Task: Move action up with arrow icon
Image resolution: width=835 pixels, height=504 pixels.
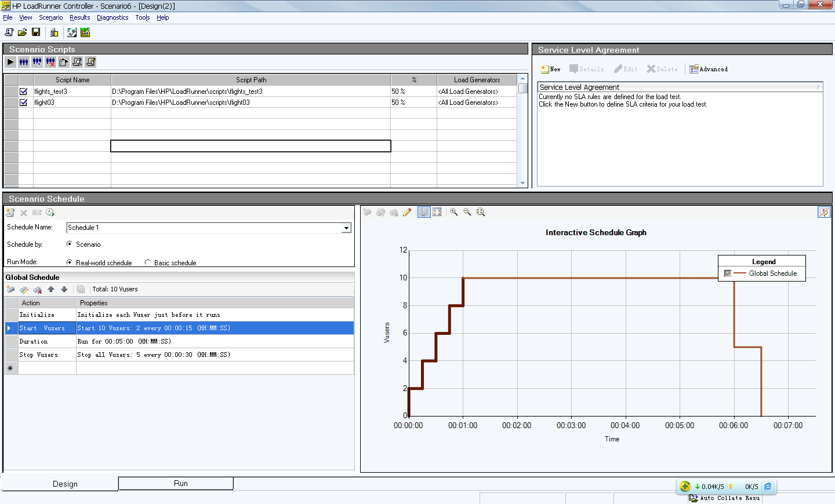Action: [x=50, y=289]
